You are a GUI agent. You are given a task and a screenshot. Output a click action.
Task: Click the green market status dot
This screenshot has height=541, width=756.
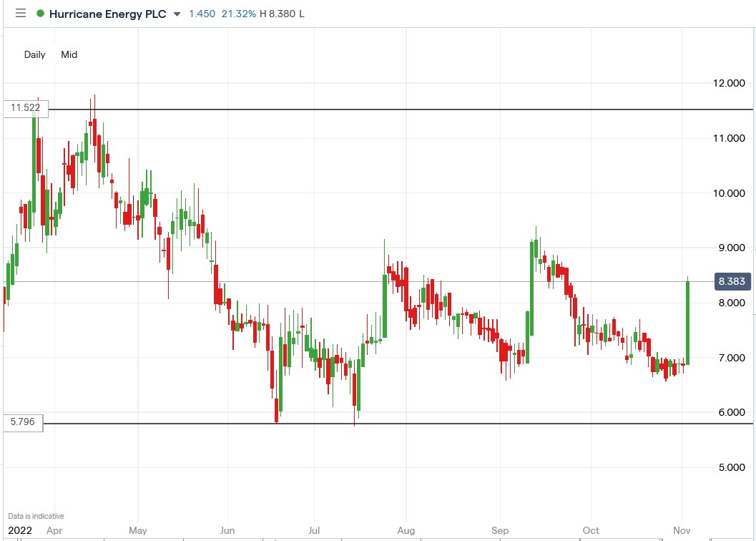point(40,14)
